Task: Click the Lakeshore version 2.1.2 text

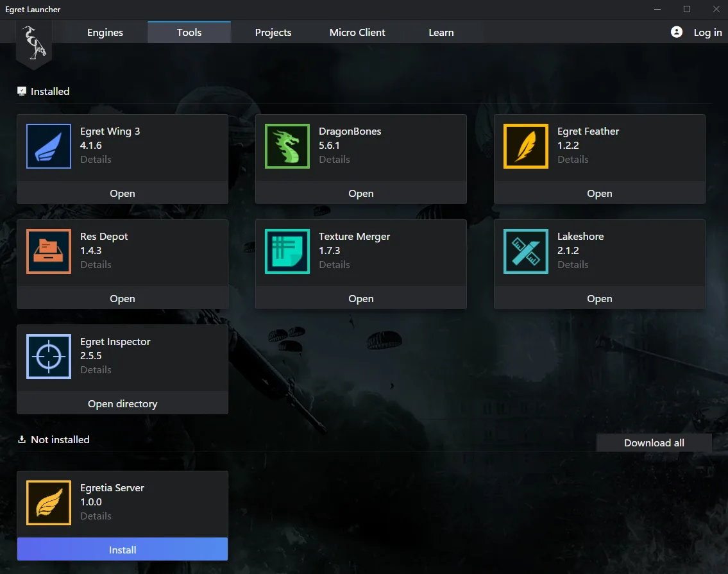Action: (x=568, y=250)
